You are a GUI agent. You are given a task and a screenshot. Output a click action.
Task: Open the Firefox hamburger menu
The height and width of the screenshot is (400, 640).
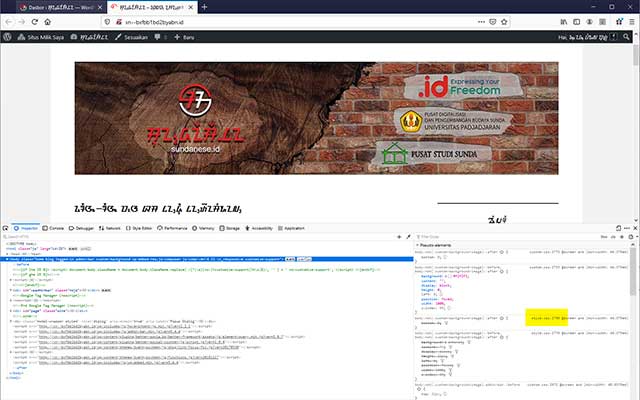coord(632,22)
